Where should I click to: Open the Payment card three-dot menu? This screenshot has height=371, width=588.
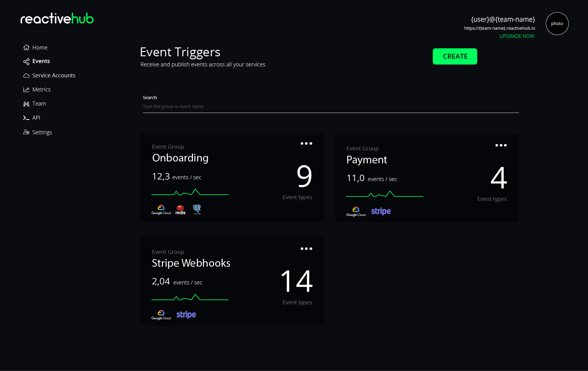click(x=501, y=145)
